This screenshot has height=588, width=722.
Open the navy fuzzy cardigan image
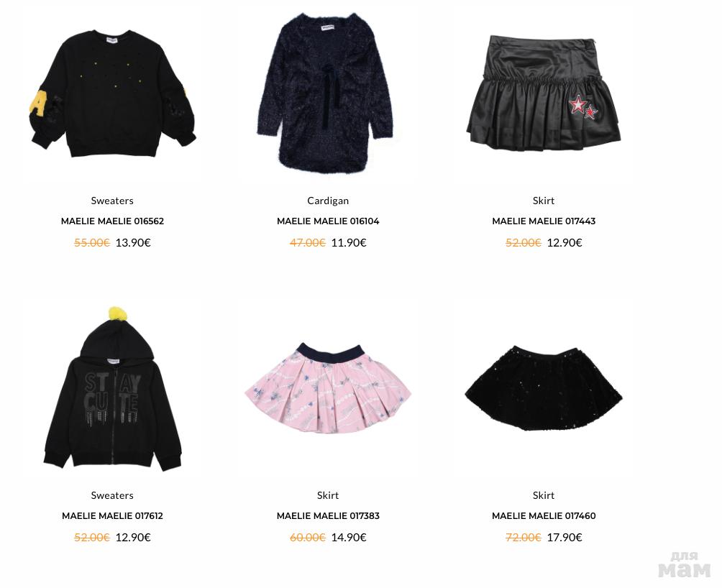coord(325,93)
